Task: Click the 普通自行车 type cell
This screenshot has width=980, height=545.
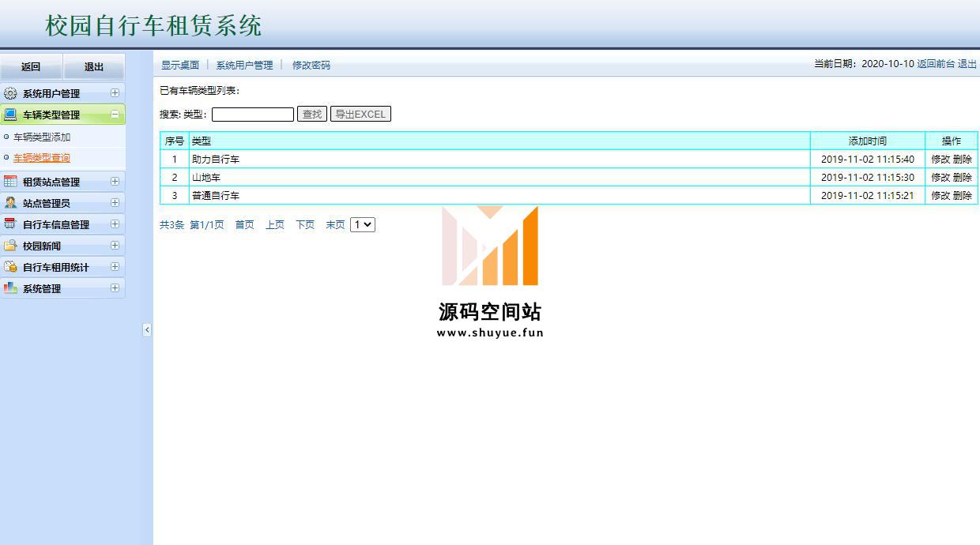Action: pos(499,195)
